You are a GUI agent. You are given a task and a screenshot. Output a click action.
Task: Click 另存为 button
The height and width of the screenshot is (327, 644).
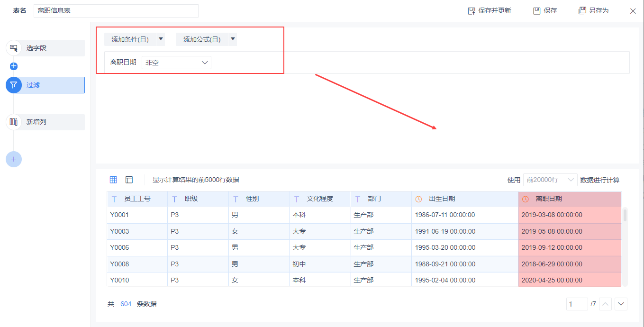click(x=594, y=10)
